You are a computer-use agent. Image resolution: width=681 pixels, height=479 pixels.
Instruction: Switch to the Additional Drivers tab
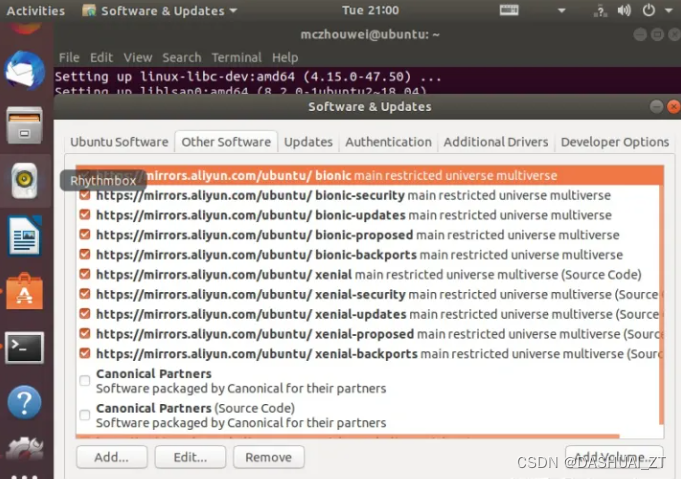coord(496,142)
